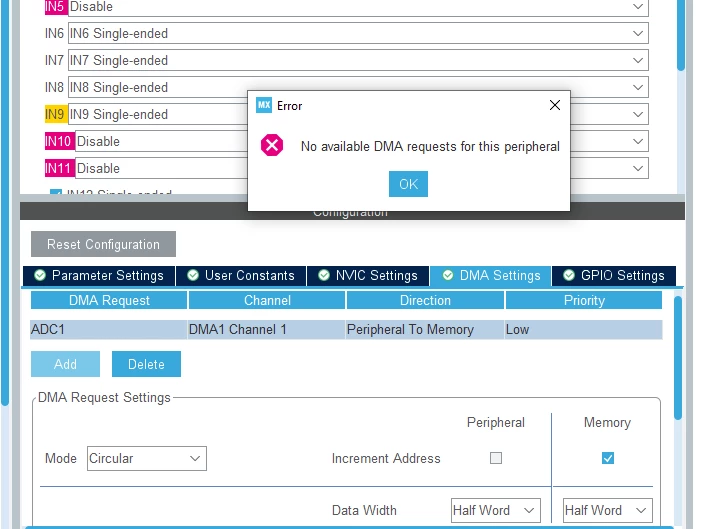Click DMA Request column header
Viewport: 707px width, 529px height.
click(x=109, y=300)
